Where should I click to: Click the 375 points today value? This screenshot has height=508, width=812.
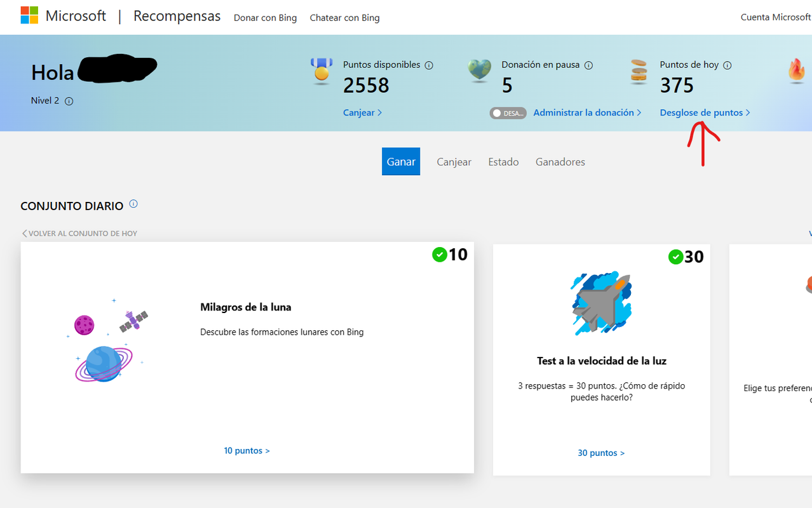pos(677,86)
